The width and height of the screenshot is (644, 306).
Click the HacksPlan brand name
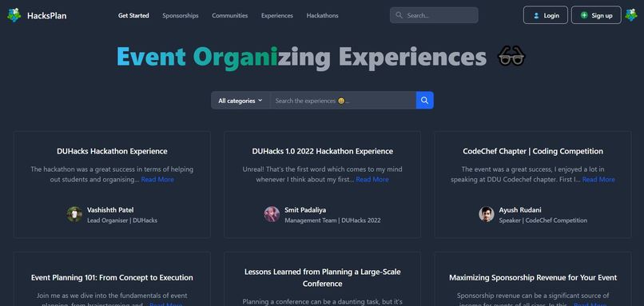click(47, 16)
